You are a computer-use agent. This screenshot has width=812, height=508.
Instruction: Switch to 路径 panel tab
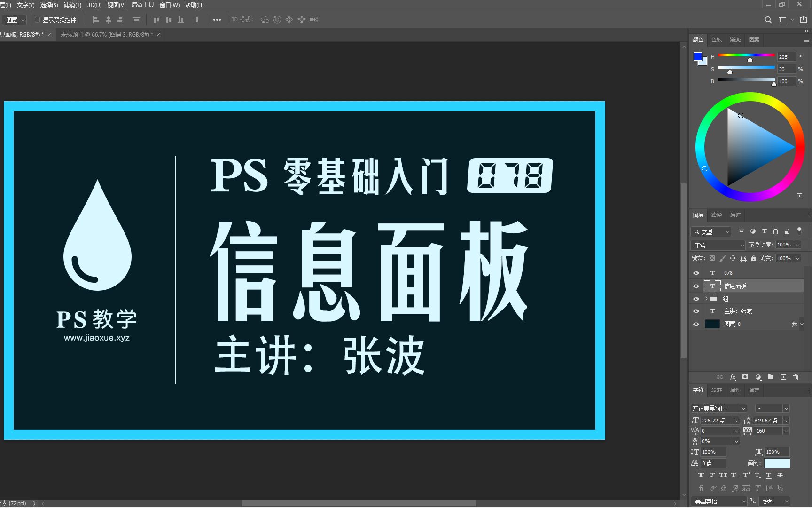[x=717, y=215]
